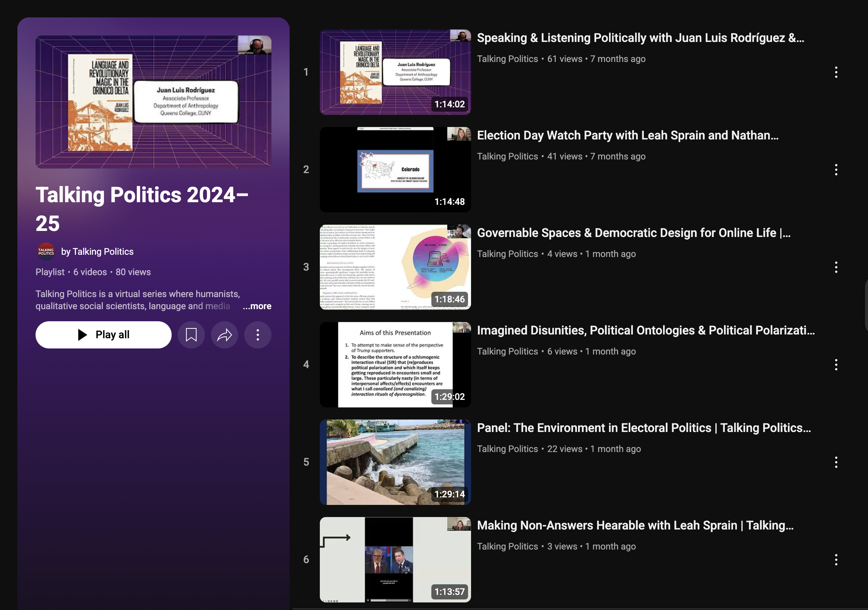
Task: Open options menu for Making Non-Answers Hearable video
Action: (x=836, y=560)
